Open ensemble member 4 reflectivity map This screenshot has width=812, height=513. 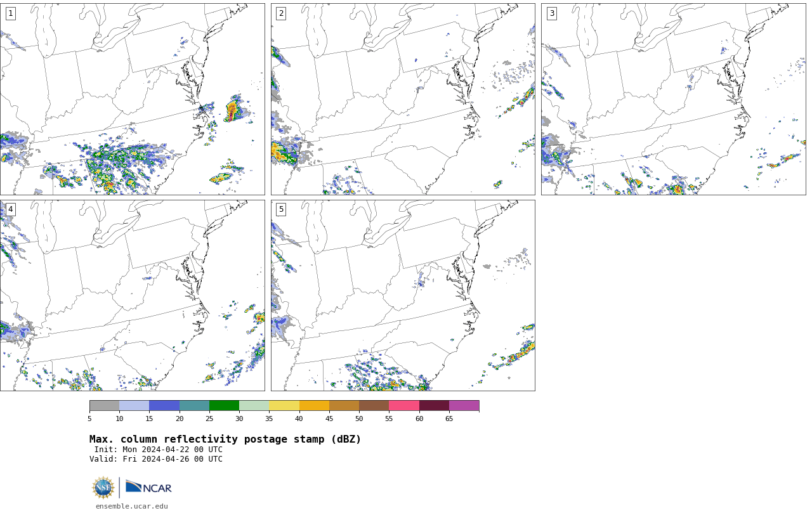click(x=133, y=295)
